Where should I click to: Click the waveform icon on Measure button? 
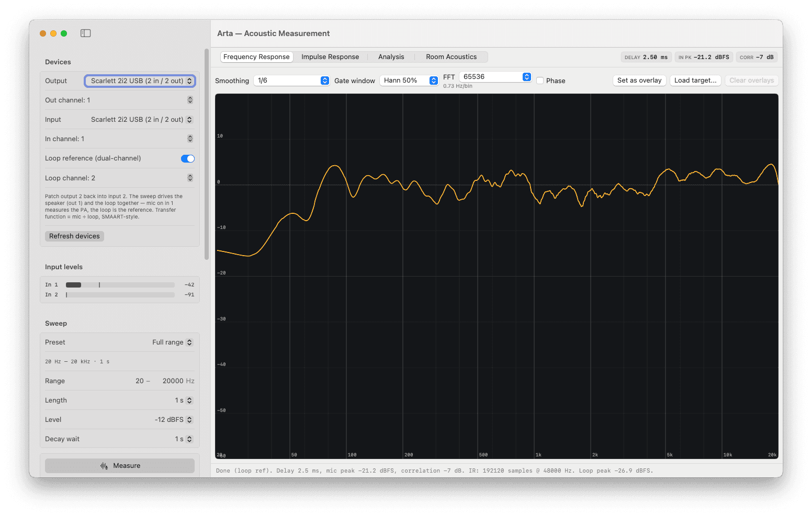pos(104,466)
